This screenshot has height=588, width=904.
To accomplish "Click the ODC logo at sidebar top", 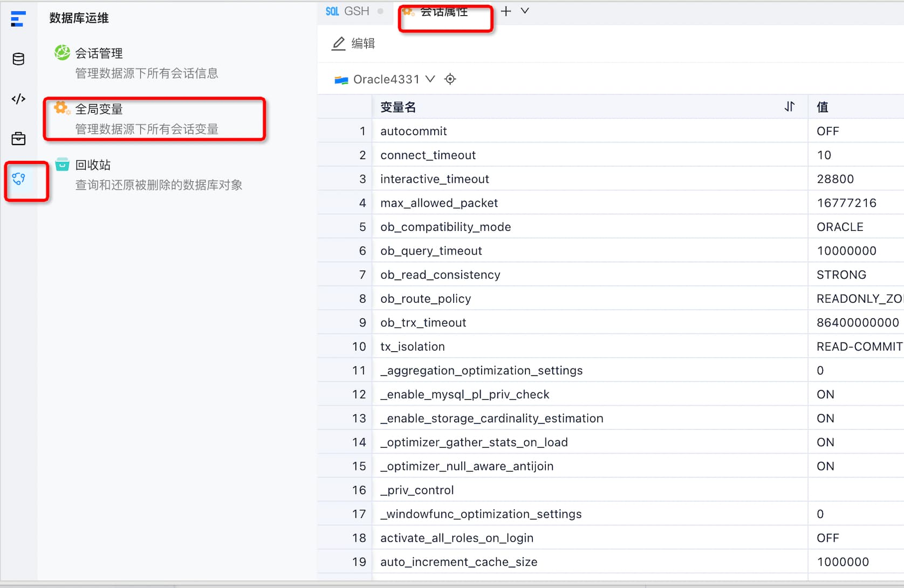I will [x=18, y=19].
